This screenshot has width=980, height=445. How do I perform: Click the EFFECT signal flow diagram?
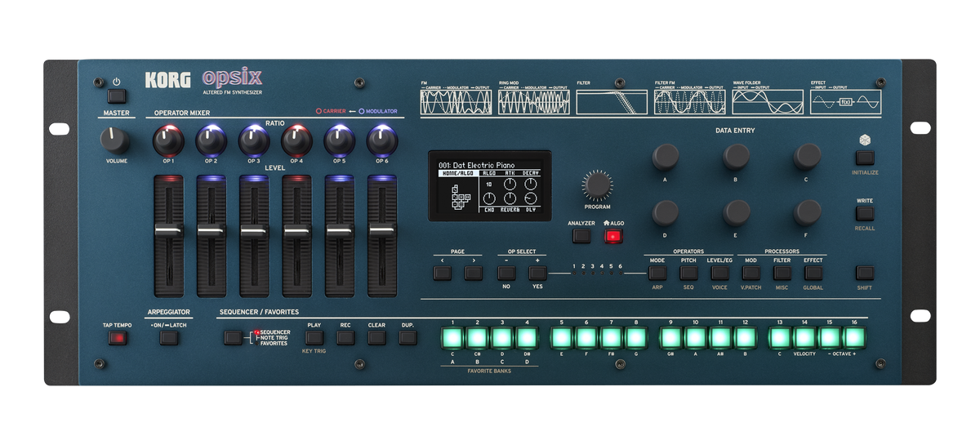pyautogui.click(x=846, y=102)
